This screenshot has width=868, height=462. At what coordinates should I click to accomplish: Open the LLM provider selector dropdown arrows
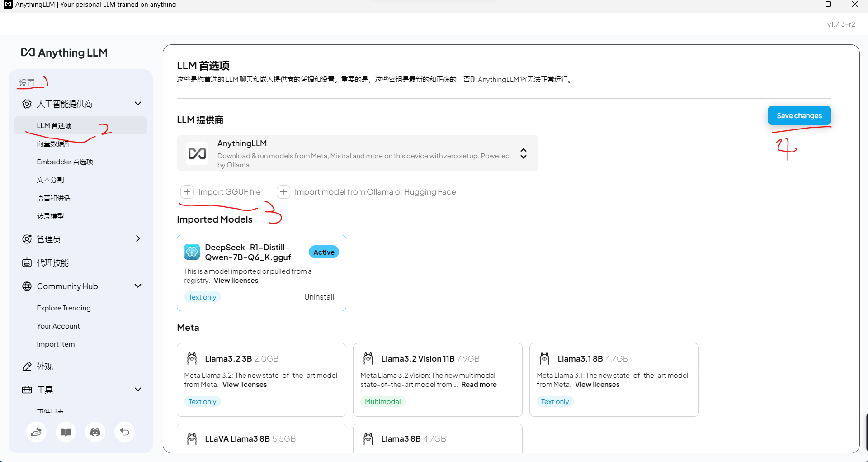524,153
